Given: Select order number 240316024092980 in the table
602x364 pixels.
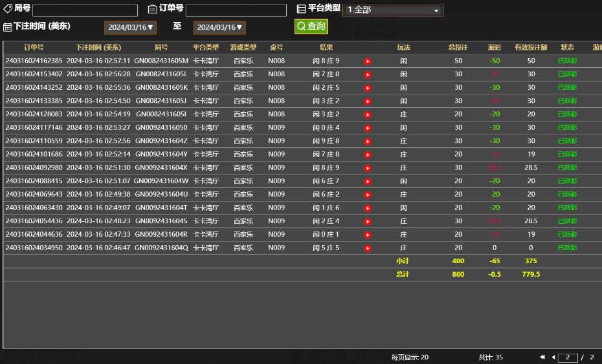Looking at the screenshot, I should pos(34,167).
